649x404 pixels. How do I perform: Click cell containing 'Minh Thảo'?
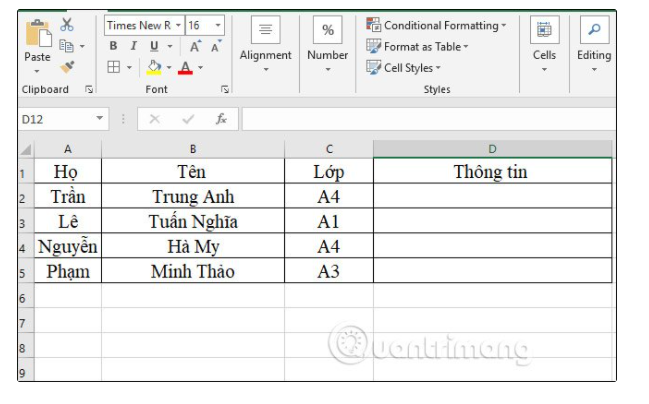(x=193, y=271)
